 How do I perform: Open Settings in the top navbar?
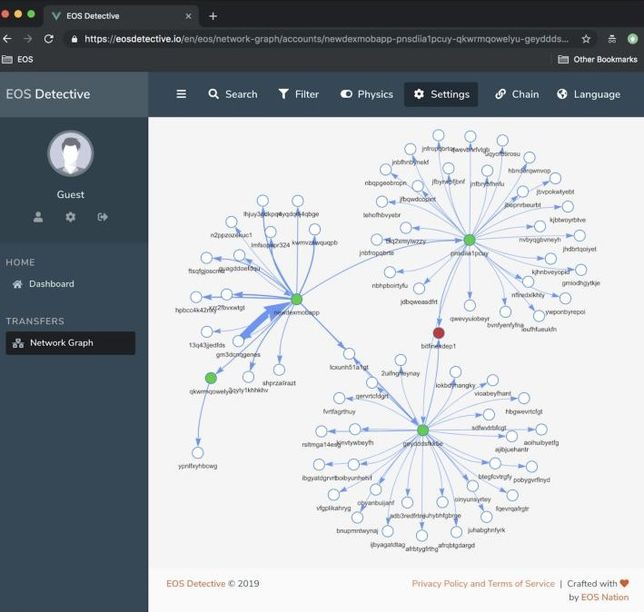coord(441,94)
